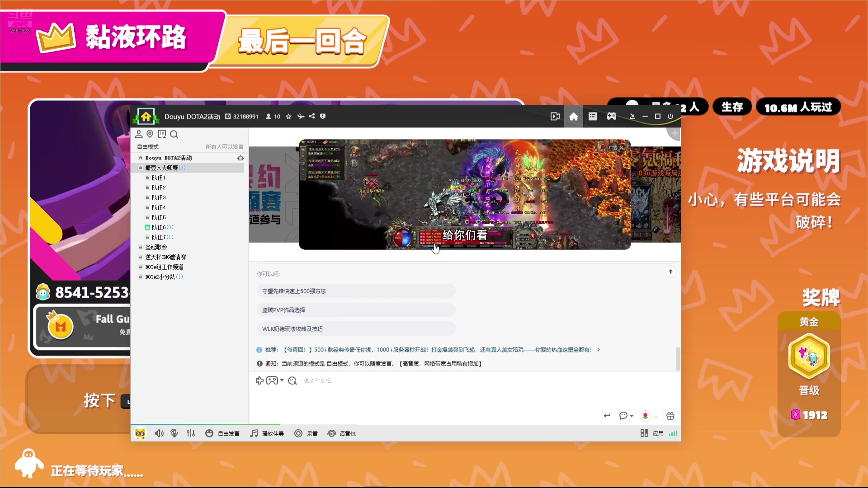Expand the small arrow beside the flower

[x=656, y=417]
